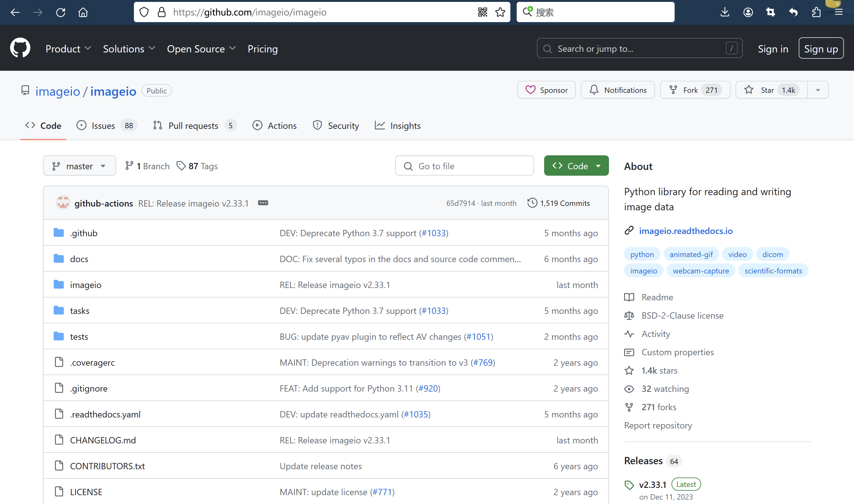
Task: Open BSD-2-Clause license link
Action: (x=682, y=315)
